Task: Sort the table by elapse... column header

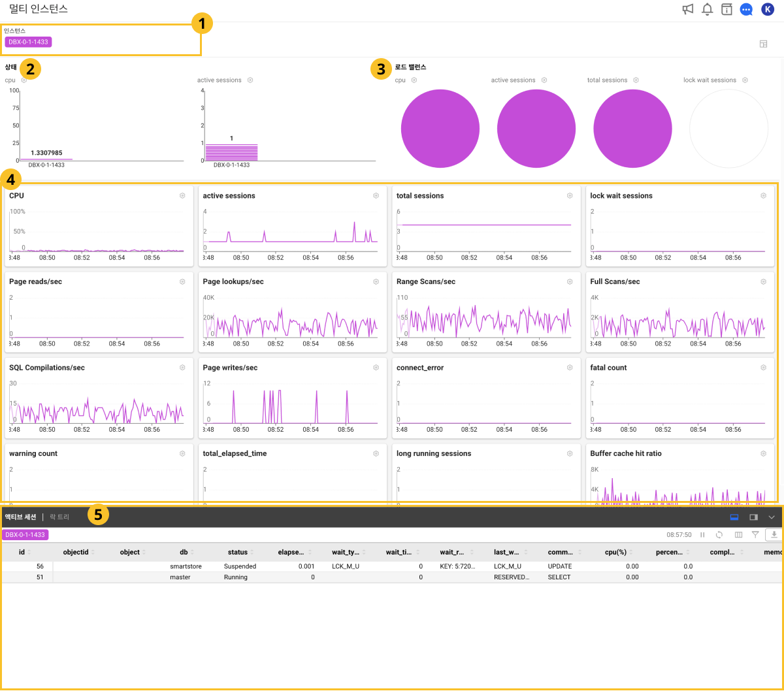Action: (x=295, y=552)
